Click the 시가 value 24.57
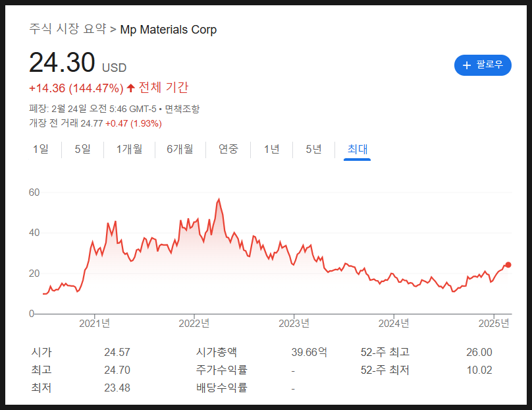This screenshot has height=410, width=532. point(117,352)
